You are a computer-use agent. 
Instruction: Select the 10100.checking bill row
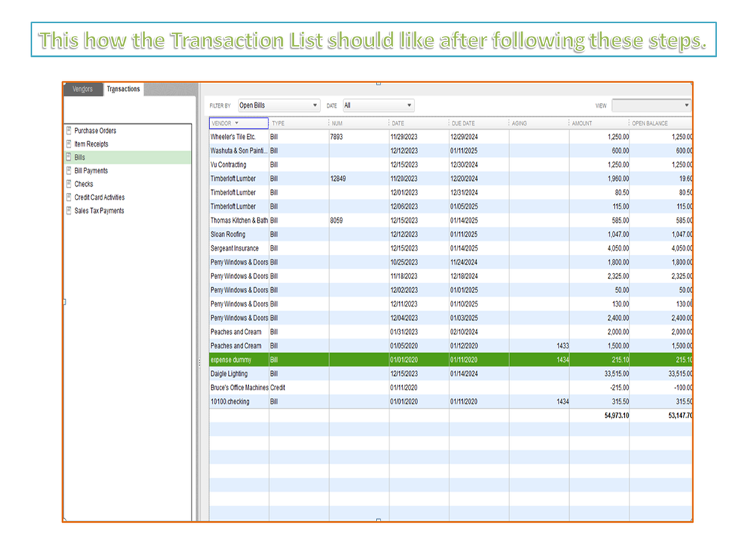pos(451,401)
